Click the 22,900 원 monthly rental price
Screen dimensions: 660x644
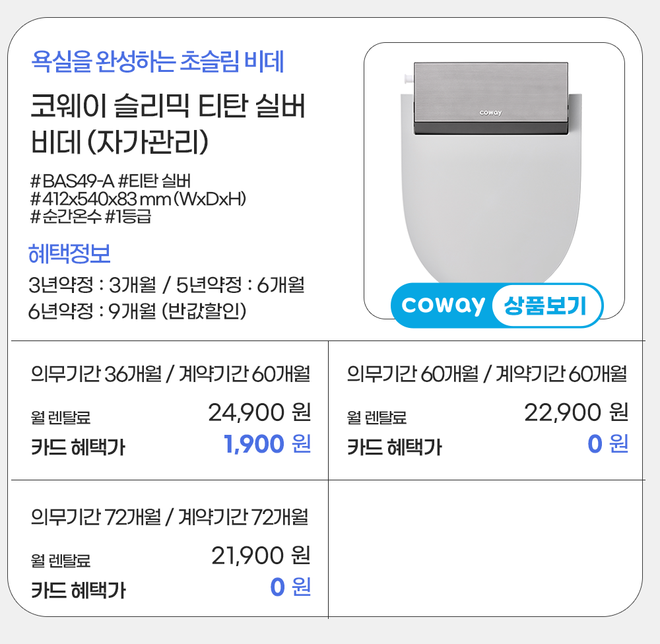click(x=576, y=413)
